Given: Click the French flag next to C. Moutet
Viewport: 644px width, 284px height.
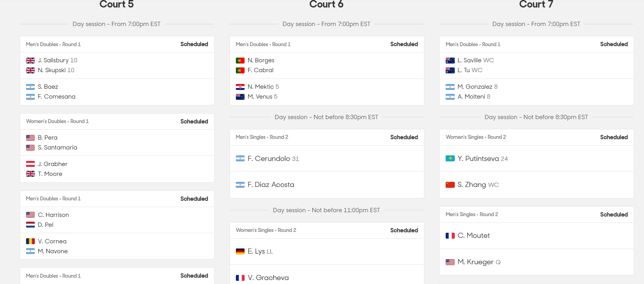Looking at the screenshot, I should (x=450, y=235).
